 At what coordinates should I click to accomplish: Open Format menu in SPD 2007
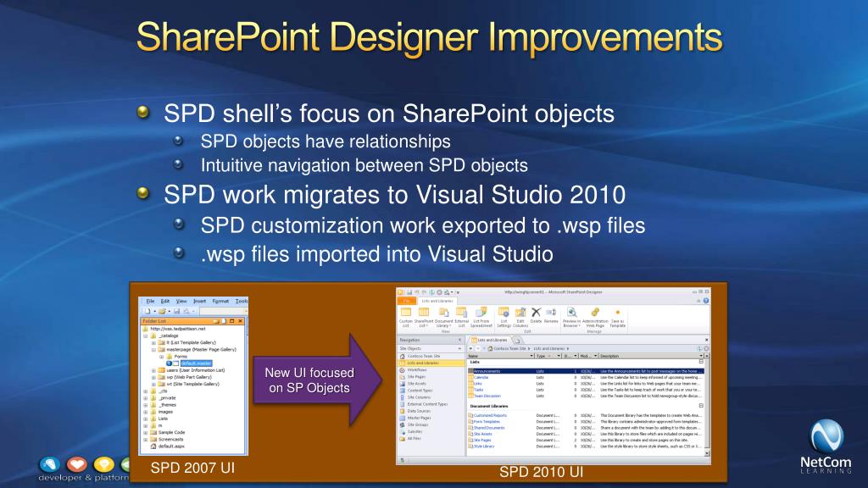220,301
